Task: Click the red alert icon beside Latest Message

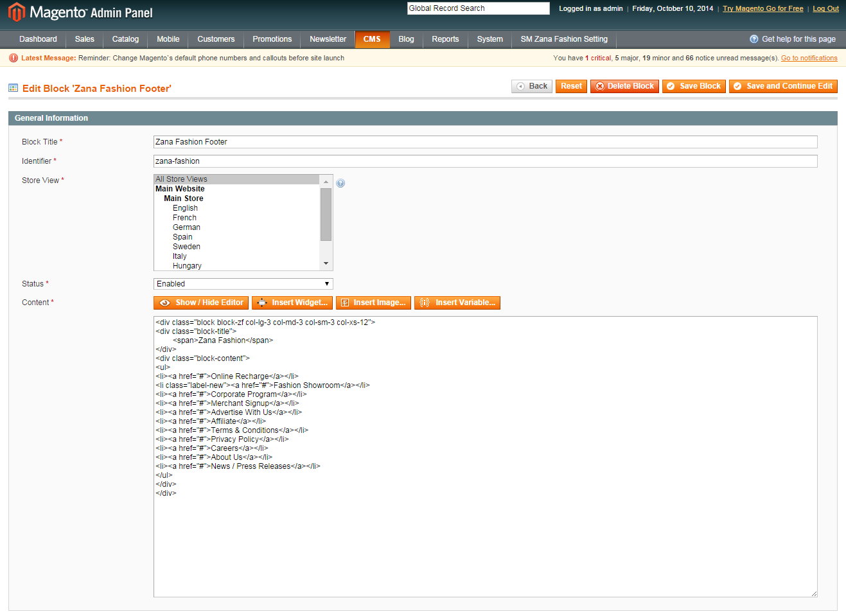Action: (x=13, y=58)
